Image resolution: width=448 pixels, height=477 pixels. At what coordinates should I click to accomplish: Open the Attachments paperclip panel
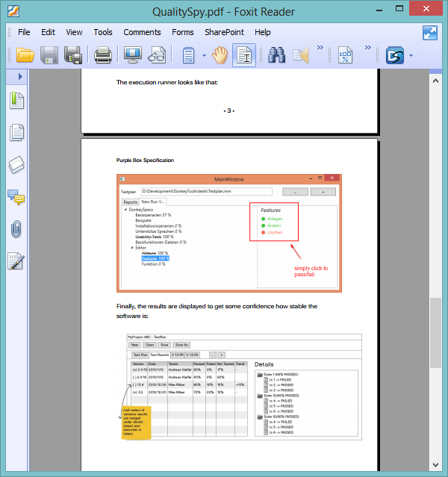pyautogui.click(x=16, y=228)
